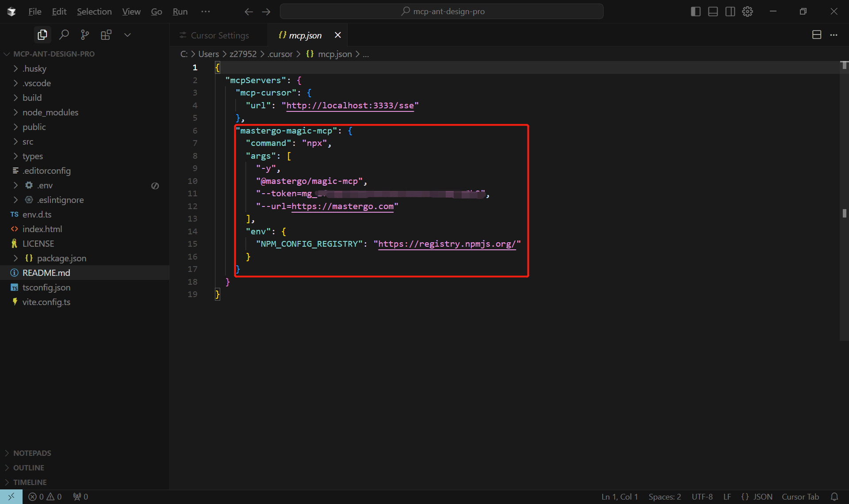Toggle the bottom panel layout
849x504 pixels.
pyautogui.click(x=713, y=11)
